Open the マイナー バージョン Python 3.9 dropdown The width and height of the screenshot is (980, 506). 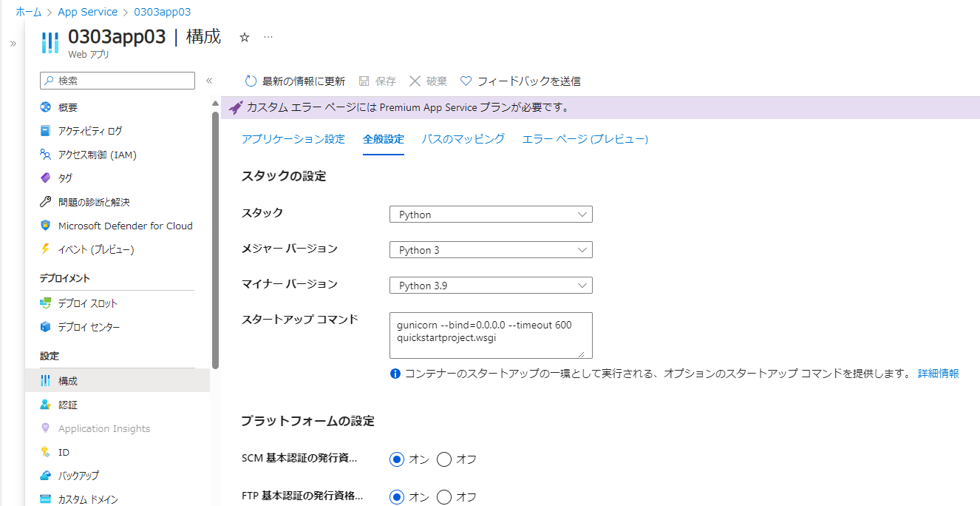[x=491, y=286]
